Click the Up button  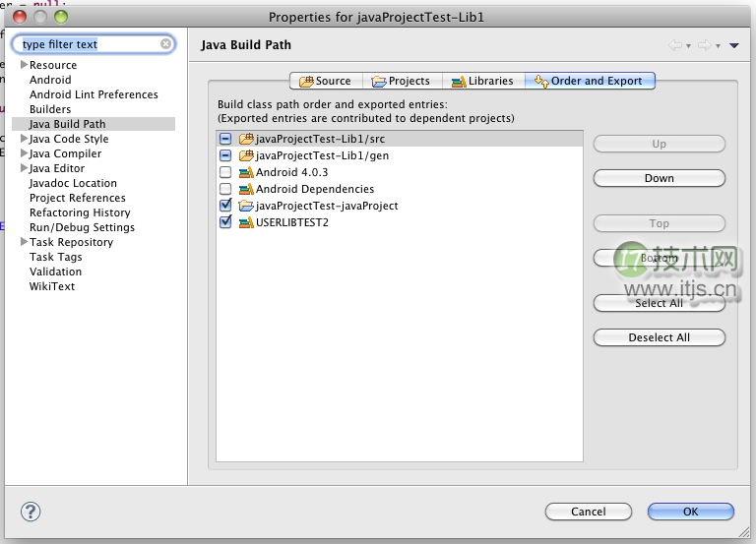[660, 144]
